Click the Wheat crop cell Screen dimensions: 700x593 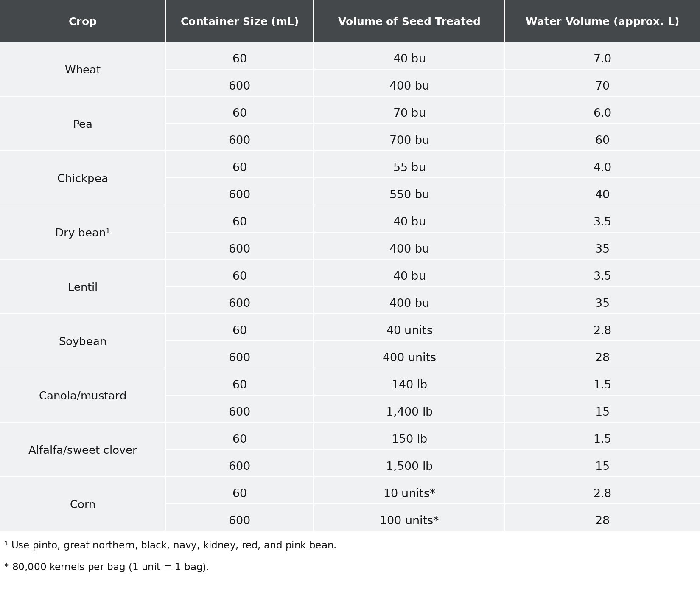tap(82, 70)
